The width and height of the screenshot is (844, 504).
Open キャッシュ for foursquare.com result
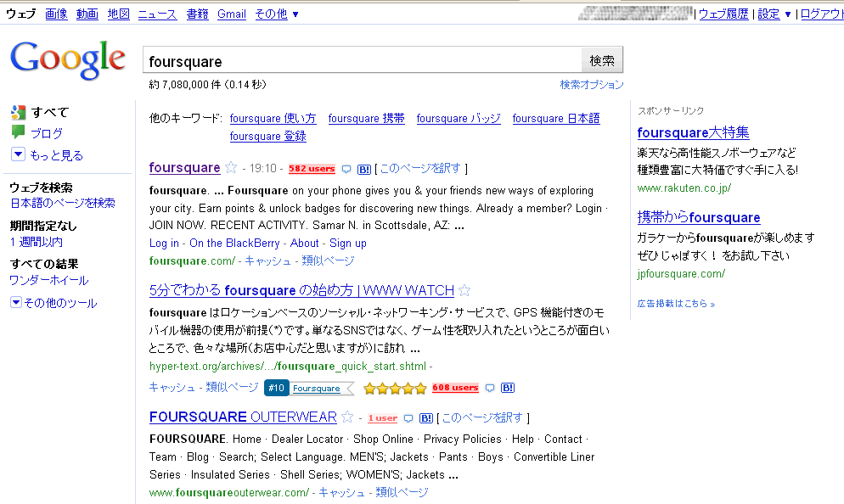[x=268, y=260]
